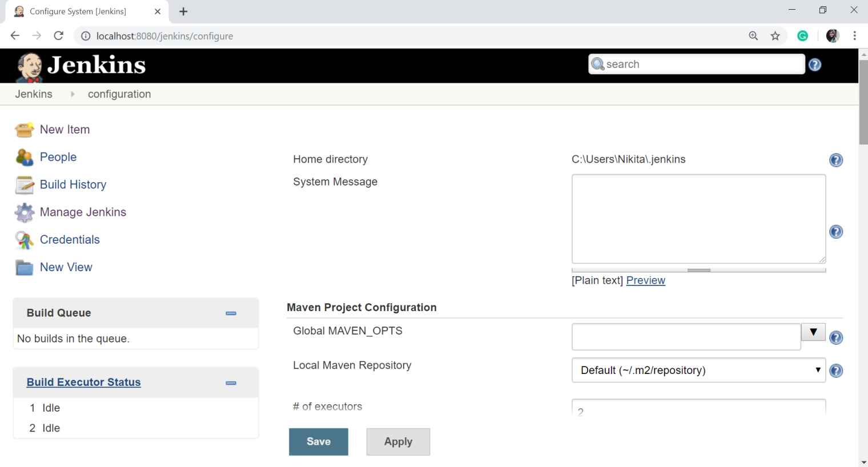Open breadcrumb arrow after Jenkins
Screen dimensions: 868x467
(x=73, y=94)
